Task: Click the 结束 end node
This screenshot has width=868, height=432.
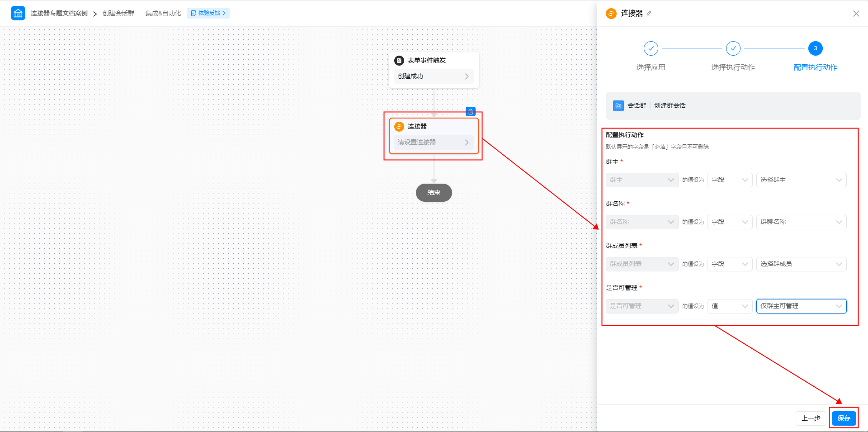Action: pyautogui.click(x=434, y=193)
